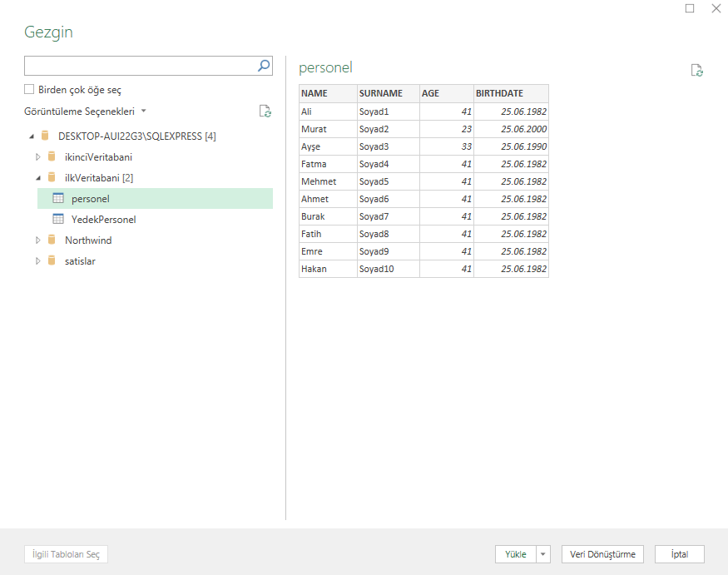
Task: Focus the navigator search field
Action: coord(141,66)
